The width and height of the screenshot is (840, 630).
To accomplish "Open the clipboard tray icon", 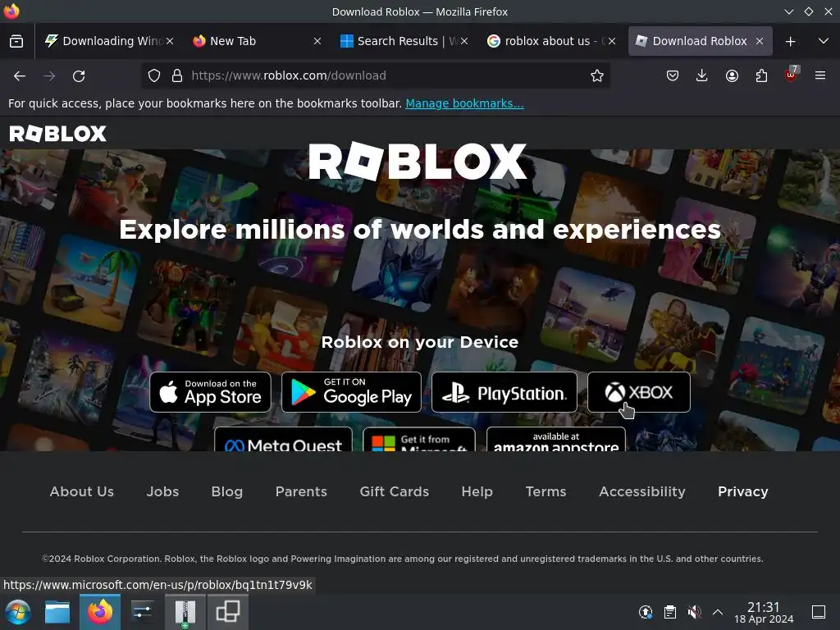I will pos(669,612).
